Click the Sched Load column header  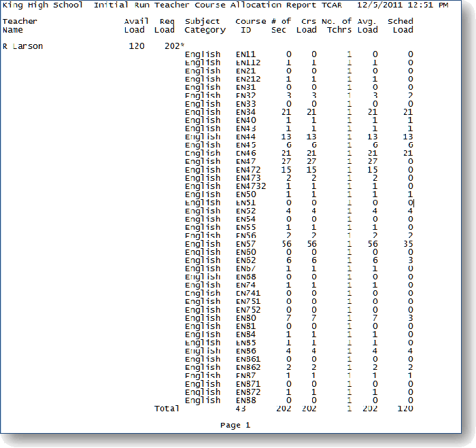coord(401,26)
